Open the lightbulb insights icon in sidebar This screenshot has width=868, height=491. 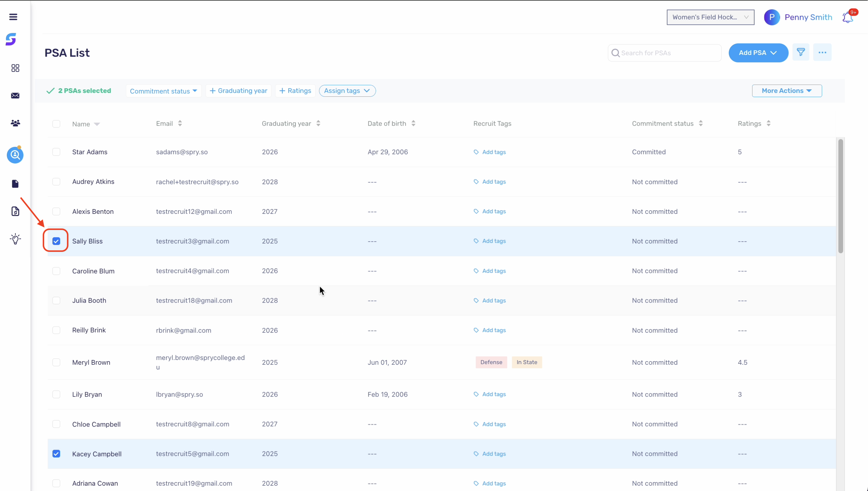click(x=15, y=239)
